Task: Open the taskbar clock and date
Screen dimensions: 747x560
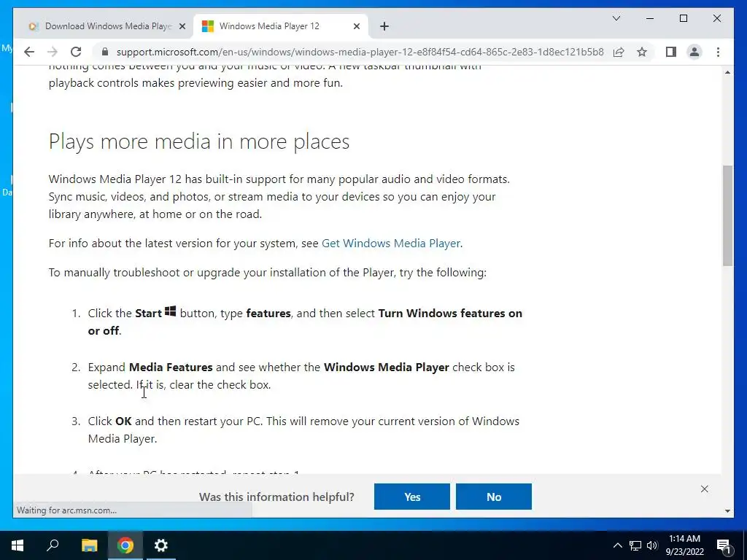Action: [x=684, y=545]
